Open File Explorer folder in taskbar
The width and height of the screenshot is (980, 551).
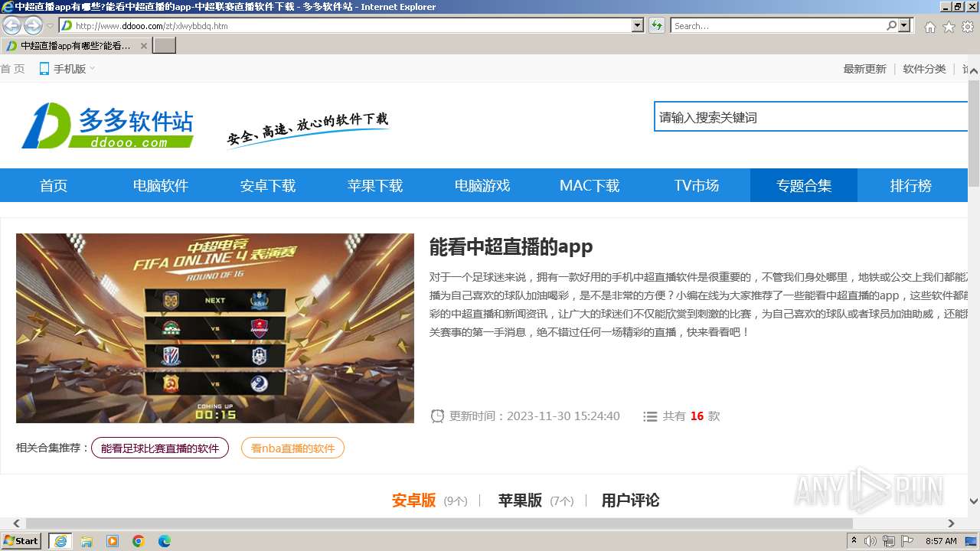(x=87, y=541)
